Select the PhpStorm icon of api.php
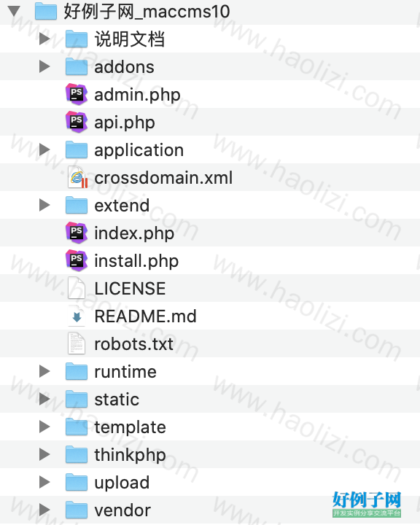The image size is (420, 525). [77, 122]
